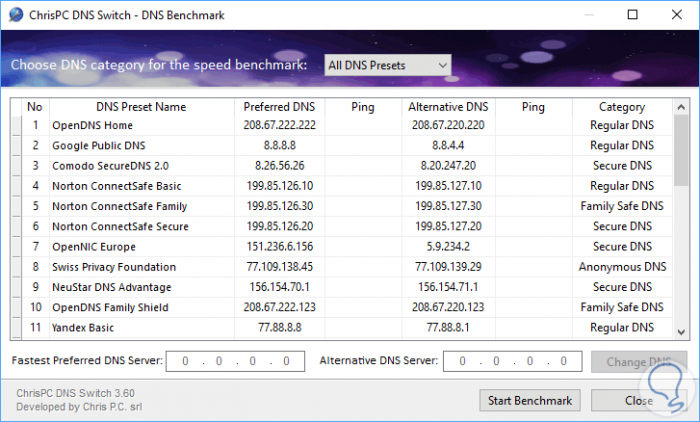This screenshot has height=422, width=700.
Task: Click the row 1 selector cell
Action: pos(16,125)
